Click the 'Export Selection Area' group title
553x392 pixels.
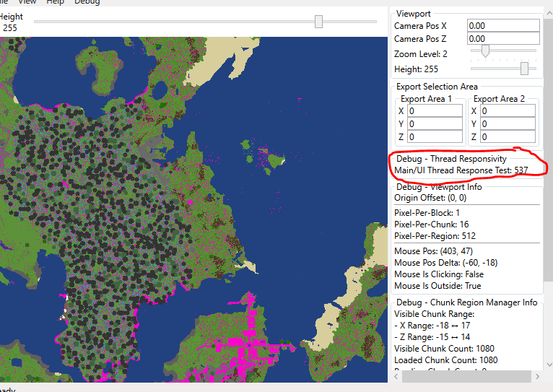pyautogui.click(x=437, y=87)
